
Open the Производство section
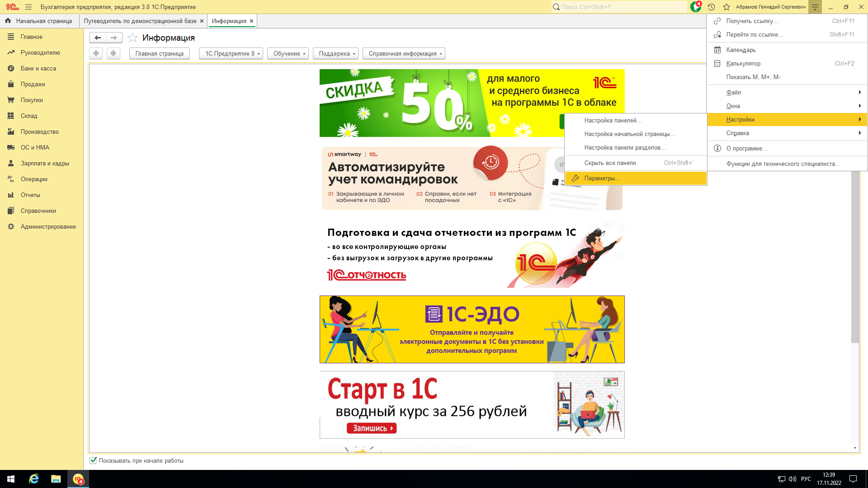coord(42,132)
